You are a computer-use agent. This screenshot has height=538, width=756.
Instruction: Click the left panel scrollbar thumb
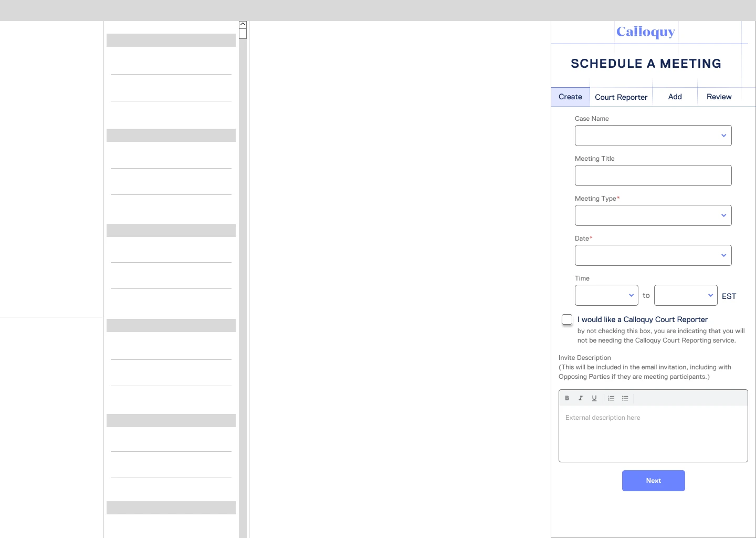pyautogui.click(x=243, y=34)
